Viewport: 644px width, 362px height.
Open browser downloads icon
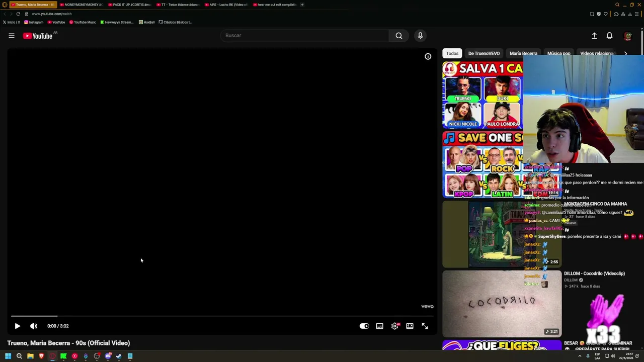coord(629,14)
